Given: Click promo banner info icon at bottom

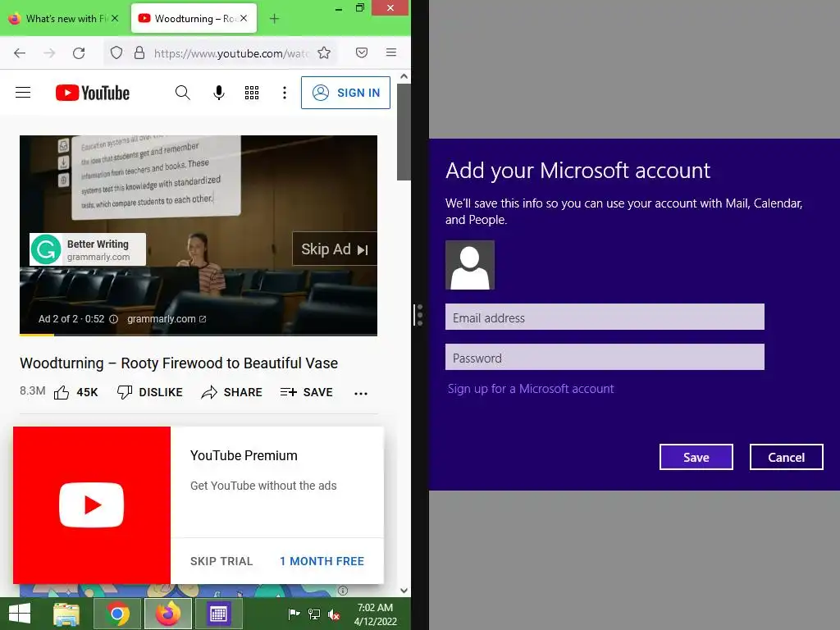Looking at the screenshot, I should pos(343,591).
